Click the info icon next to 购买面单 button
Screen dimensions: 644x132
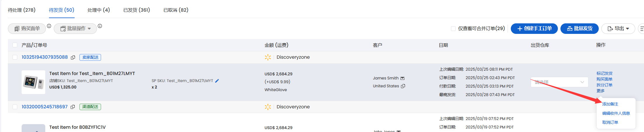click(49, 26)
